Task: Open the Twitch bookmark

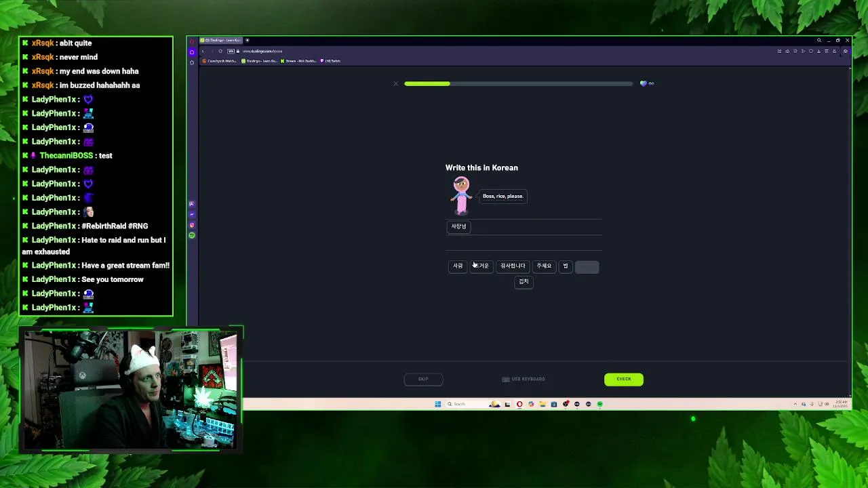Action: point(330,61)
